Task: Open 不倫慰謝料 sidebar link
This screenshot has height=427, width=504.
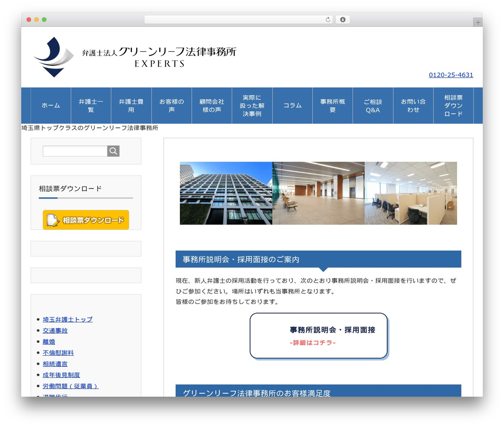Action: pos(58,353)
